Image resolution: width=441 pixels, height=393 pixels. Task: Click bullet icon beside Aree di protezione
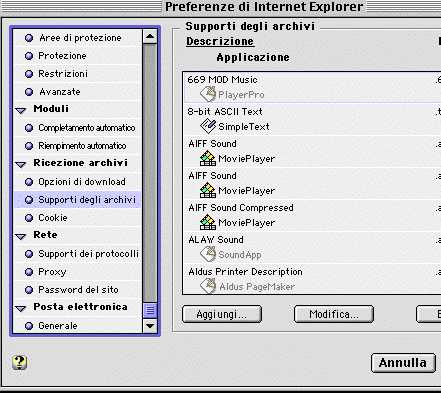tap(29, 38)
